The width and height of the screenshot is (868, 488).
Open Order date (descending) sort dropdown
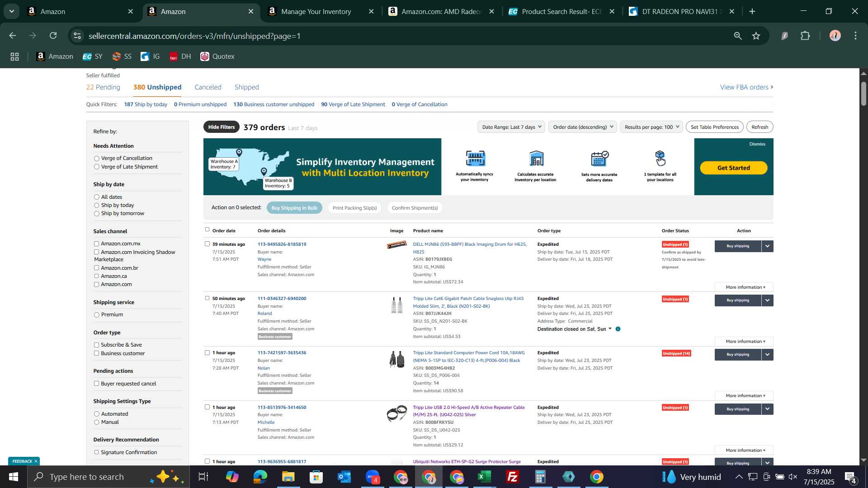pyautogui.click(x=582, y=127)
